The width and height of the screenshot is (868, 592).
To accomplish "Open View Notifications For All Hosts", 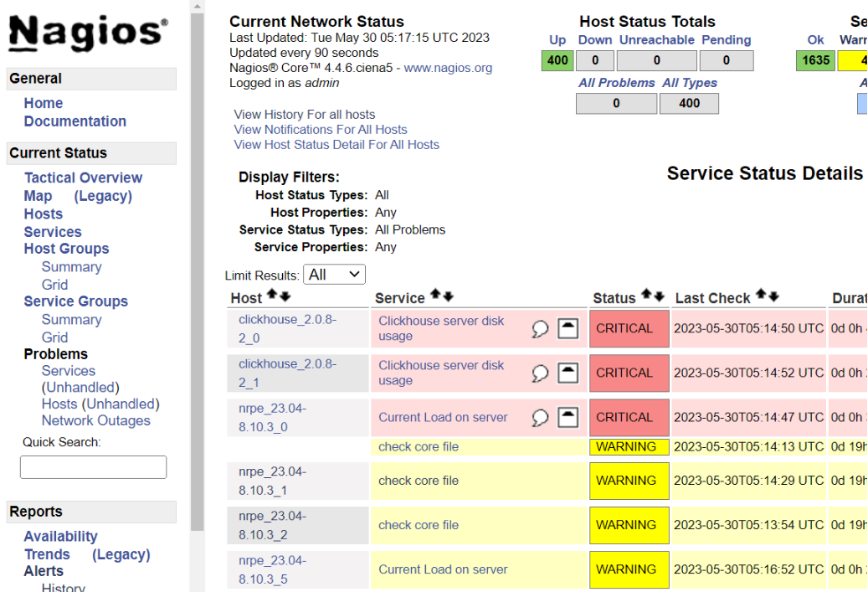I will tap(320, 129).
